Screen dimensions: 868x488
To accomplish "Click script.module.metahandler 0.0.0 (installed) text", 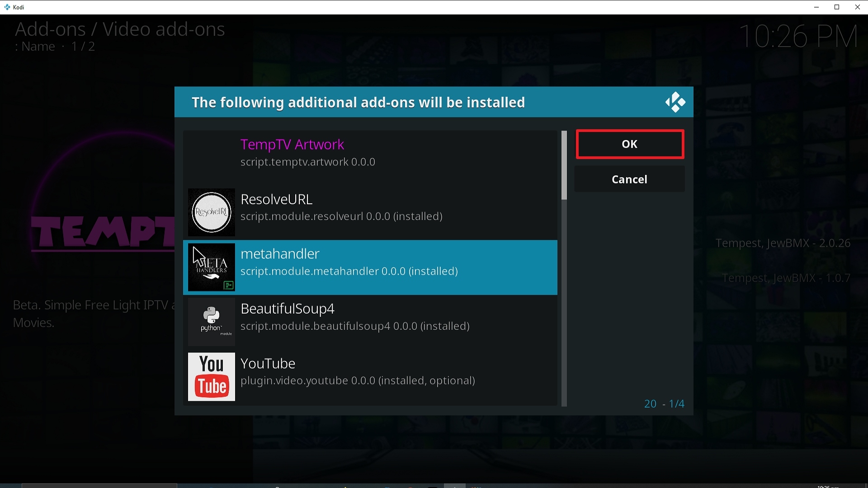I will click(349, 272).
